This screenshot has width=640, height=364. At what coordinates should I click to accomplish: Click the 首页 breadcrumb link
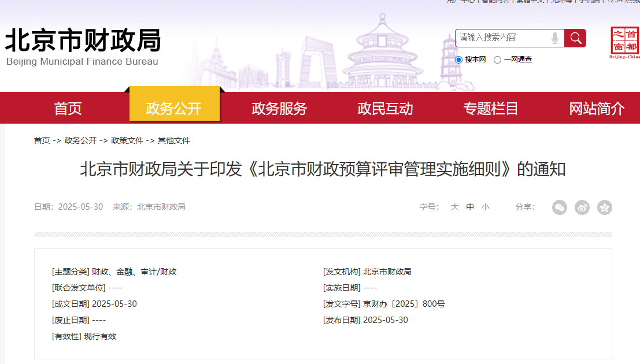[42, 140]
